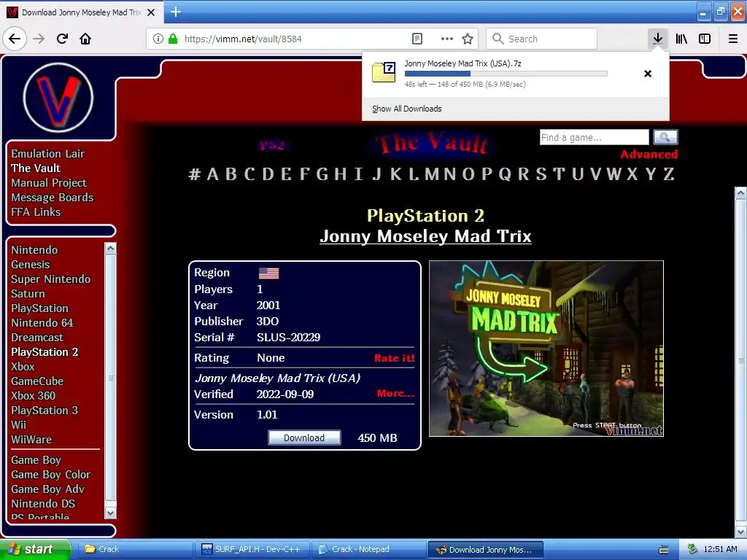
Task: Click the PS2 logo in header
Action: click(x=271, y=145)
